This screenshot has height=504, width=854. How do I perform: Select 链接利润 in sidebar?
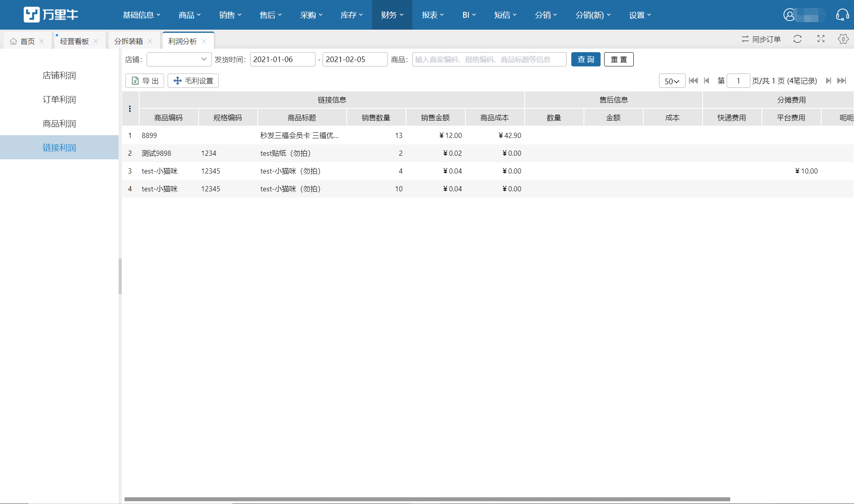pos(59,147)
